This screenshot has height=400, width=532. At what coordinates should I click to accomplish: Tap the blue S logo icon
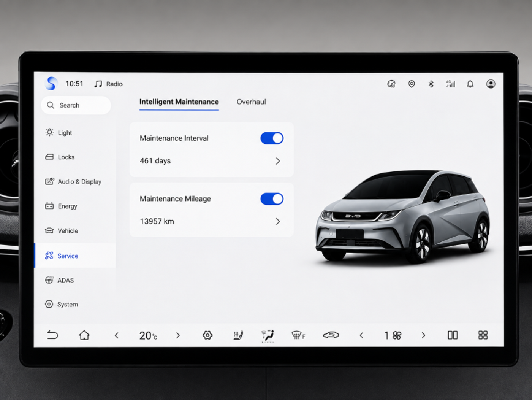(51, 83)
